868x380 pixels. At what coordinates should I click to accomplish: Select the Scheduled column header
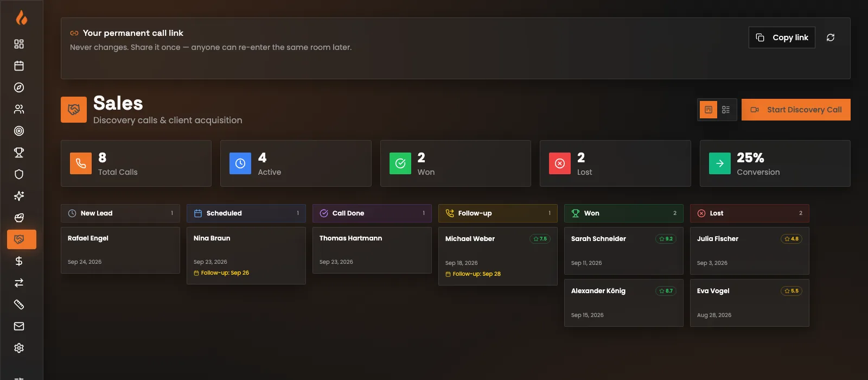pyautogui.click(x=246, y=213)
